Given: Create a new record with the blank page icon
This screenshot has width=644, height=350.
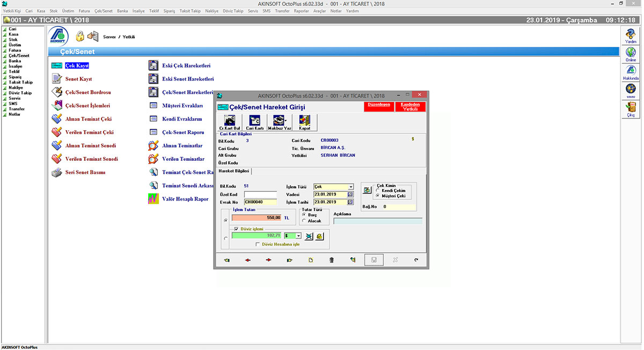Looking at the screenshot, I should 311,260.
